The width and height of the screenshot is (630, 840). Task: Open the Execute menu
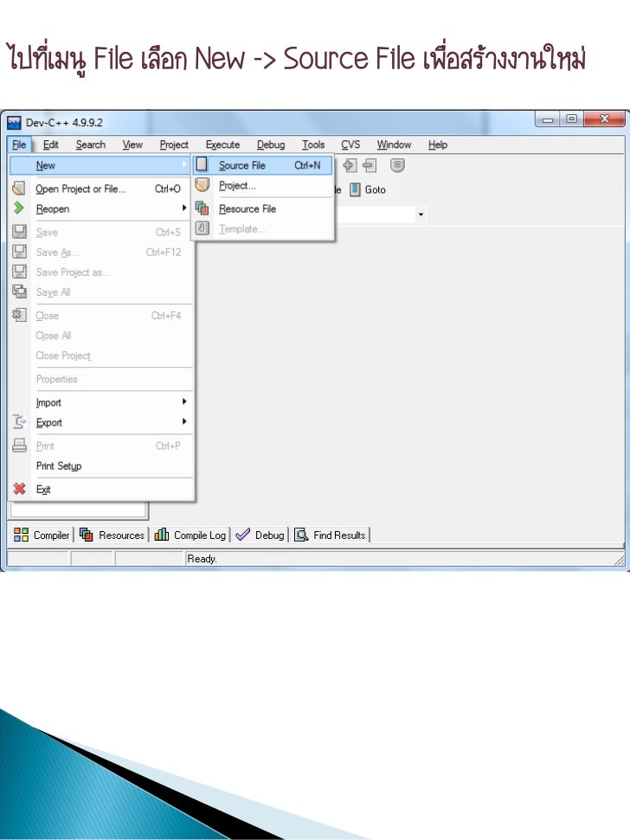pyautogui.click(x=223, y=144)
